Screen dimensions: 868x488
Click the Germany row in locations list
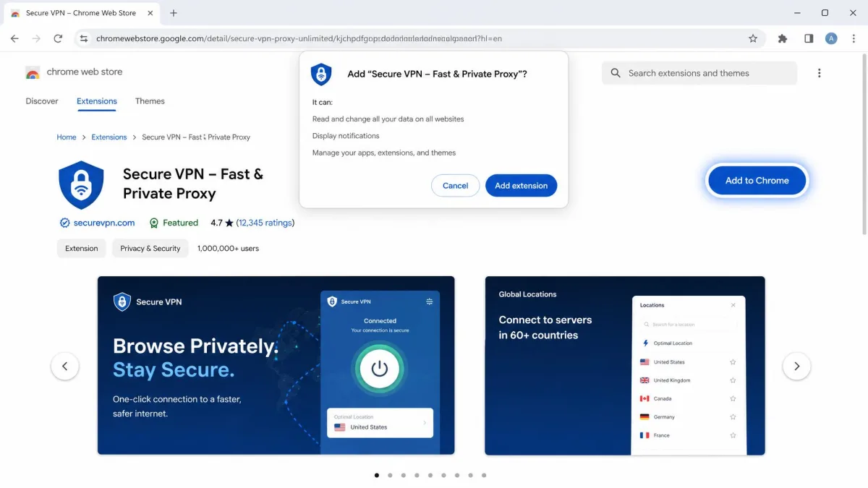688,416
